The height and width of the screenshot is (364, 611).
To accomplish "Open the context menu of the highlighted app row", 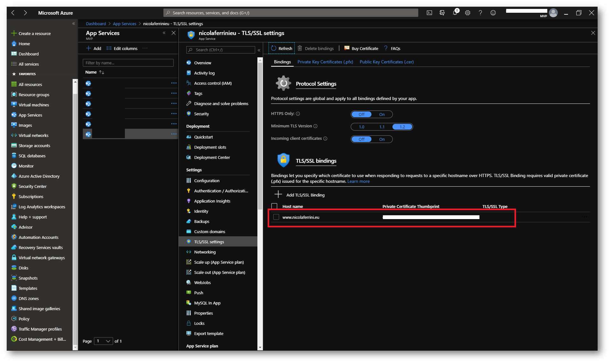I will [x=174, y=134].
